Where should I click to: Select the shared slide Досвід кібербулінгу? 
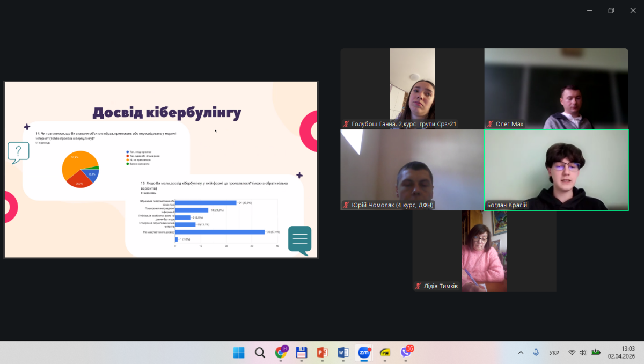(x=161, y=170)
